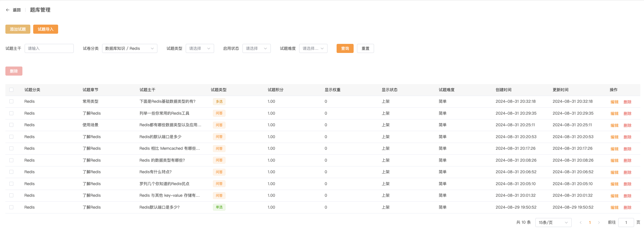This screenshot has height=231, width=644.
Task: Click the 共 10 条 total count text
Action: (x=523, y=223)
